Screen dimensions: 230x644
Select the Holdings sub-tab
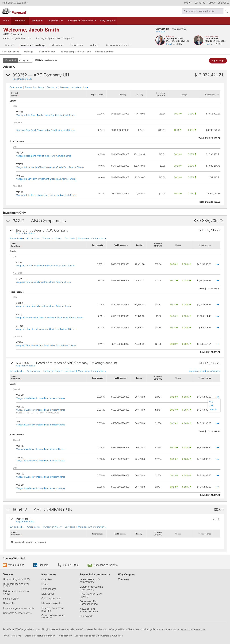point(28,52)
